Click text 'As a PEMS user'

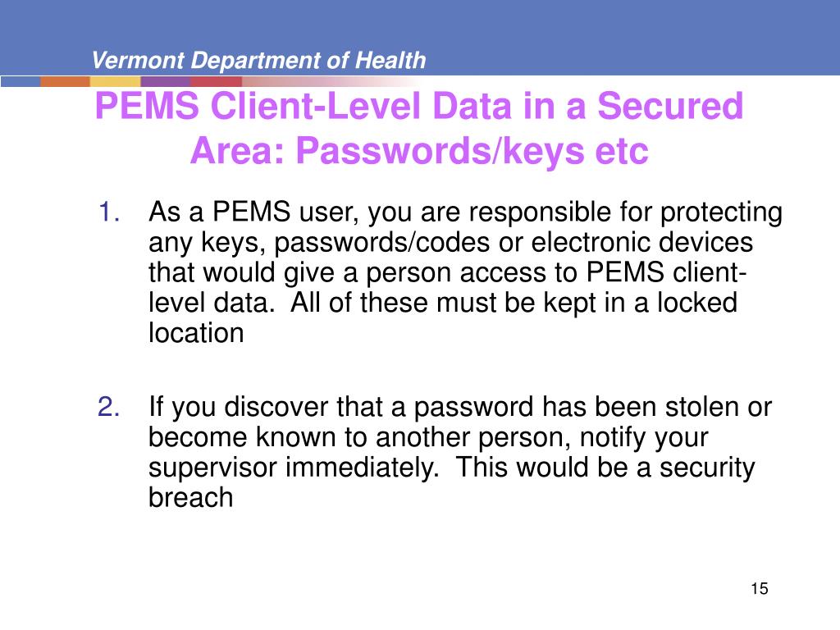[x=253, y=212]
